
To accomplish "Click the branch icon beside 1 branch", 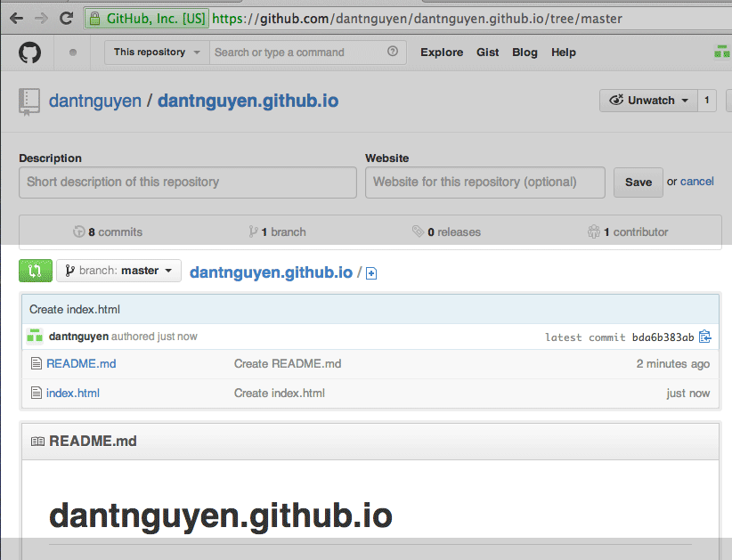I will (252, 231).
